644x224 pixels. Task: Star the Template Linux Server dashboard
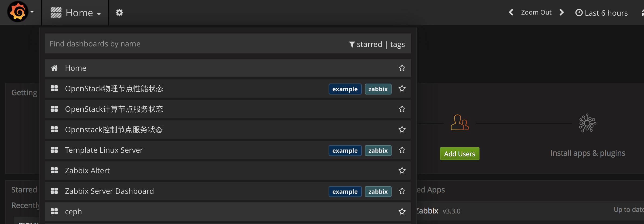[x=402, y=150]
